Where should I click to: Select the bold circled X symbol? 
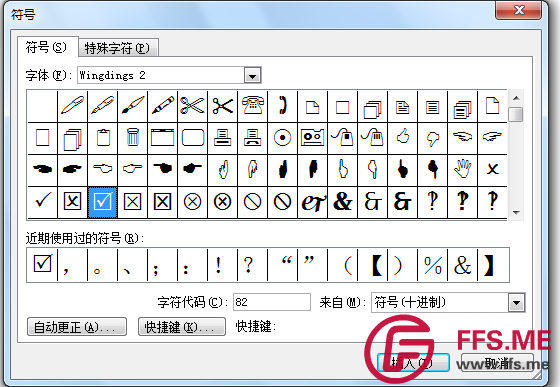click(222, 202)
